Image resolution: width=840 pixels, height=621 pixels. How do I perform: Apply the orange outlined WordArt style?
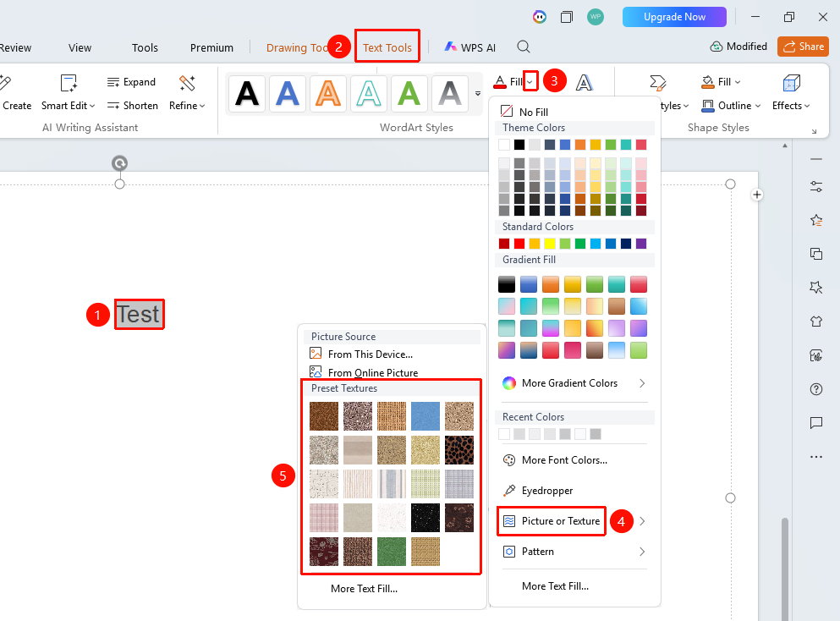328,94
